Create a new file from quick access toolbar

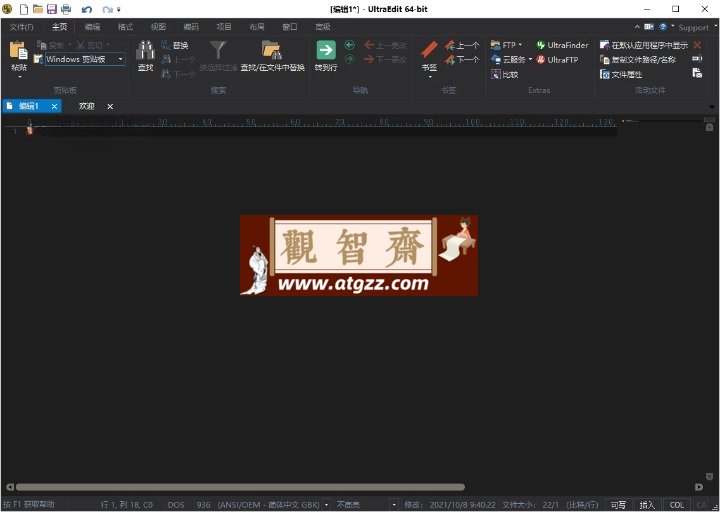pyautogui.click(x=23, y=9)
